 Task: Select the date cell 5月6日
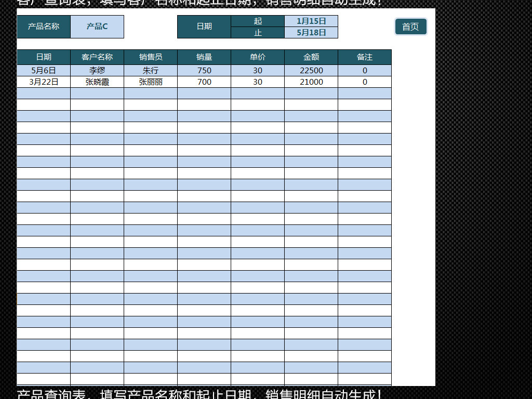[x=43, y=70]
